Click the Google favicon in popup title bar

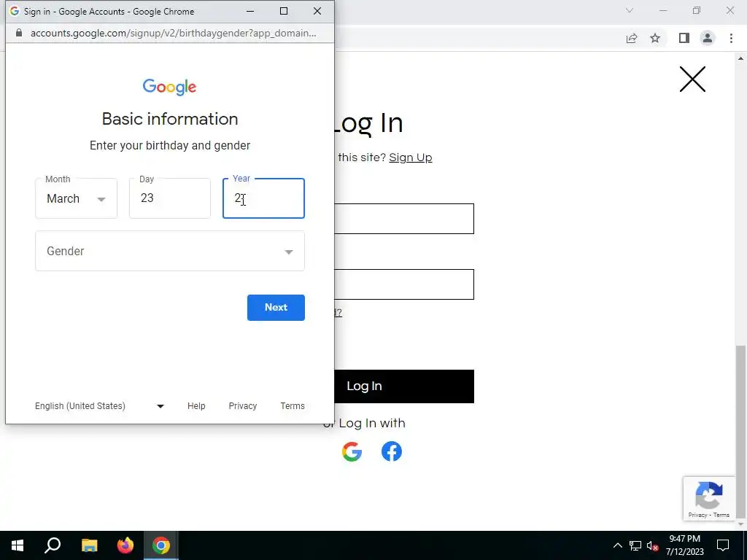click(15, 11)
